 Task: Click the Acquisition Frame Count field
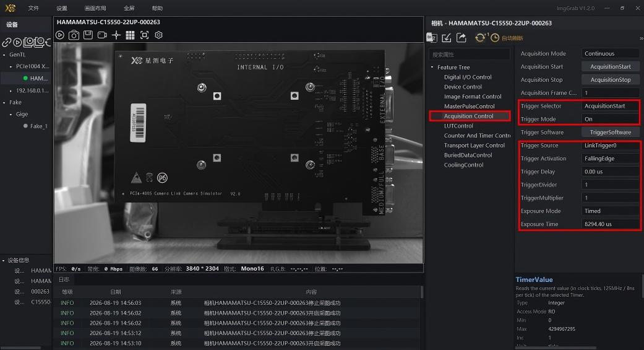pyautogui.click(x=611, y=93)
